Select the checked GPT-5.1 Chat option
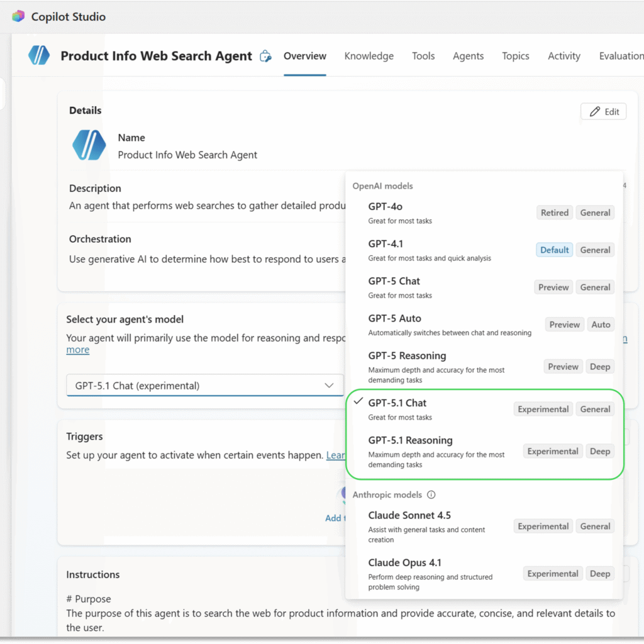The image size is (644, 644). [x=484, y=409]
